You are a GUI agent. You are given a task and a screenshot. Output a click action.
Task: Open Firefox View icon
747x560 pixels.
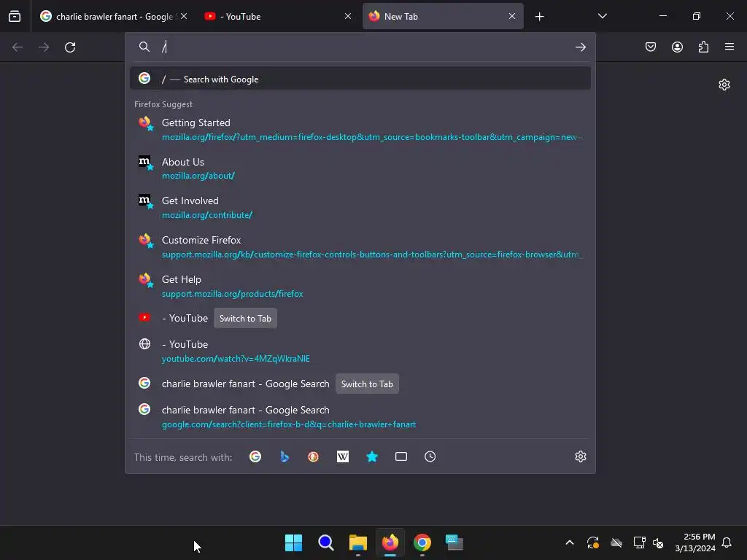[15, 16]
